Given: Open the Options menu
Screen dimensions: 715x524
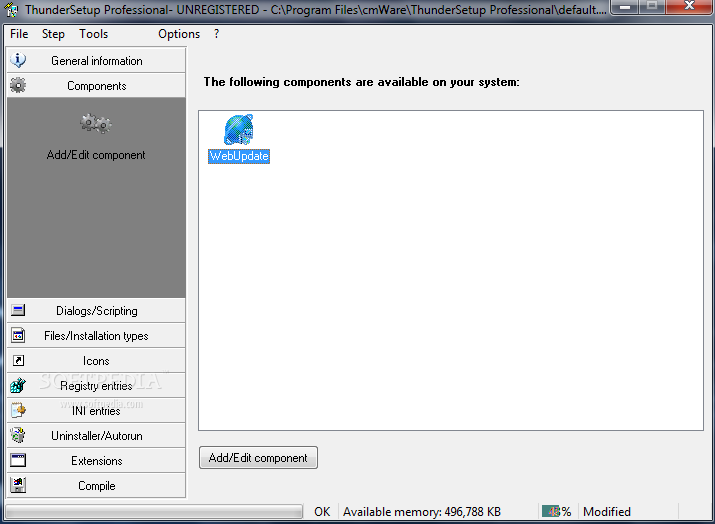Looking at the screenshot, I should click(179, 34).
